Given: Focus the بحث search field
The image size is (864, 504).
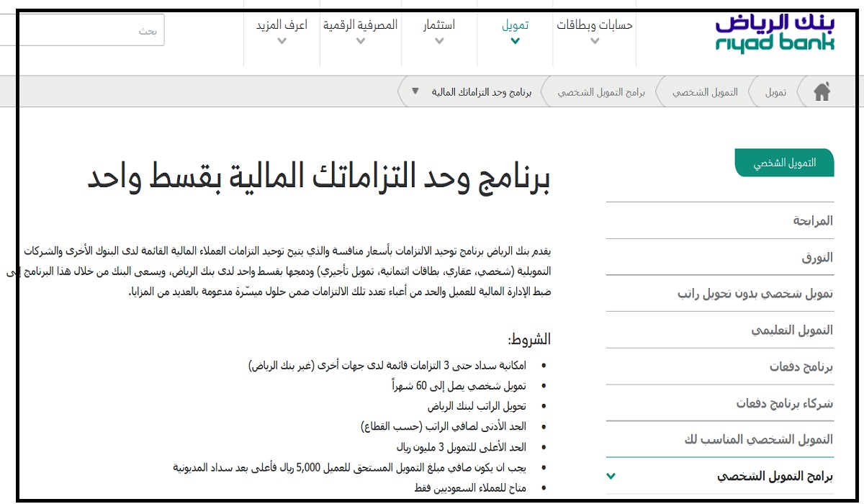Looking at the screenshot, I should [x=91, y=31].
